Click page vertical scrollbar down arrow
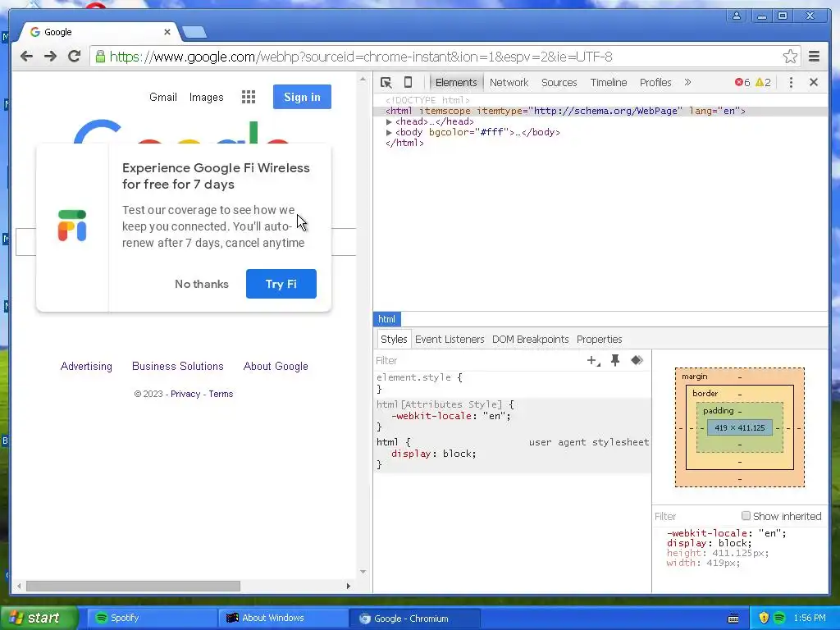This screenshot has height=630, width=840. click(x=363, y=572)
